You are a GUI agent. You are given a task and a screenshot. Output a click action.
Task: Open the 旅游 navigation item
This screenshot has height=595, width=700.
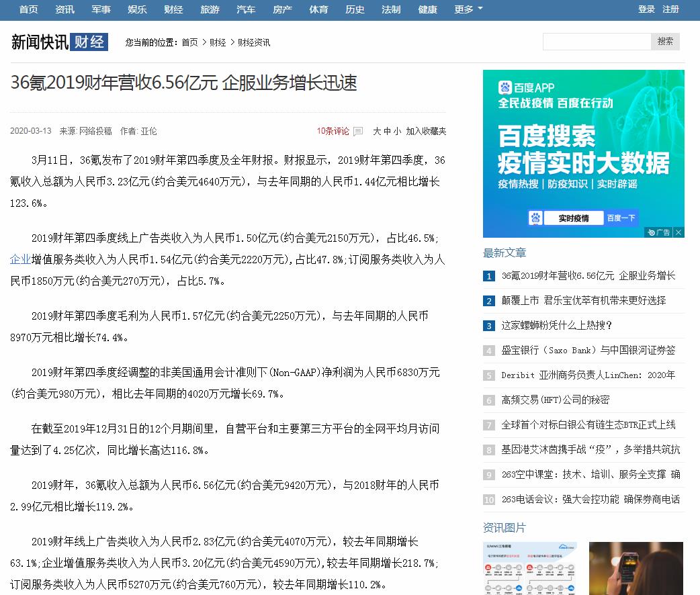click(x=210, y=9)
